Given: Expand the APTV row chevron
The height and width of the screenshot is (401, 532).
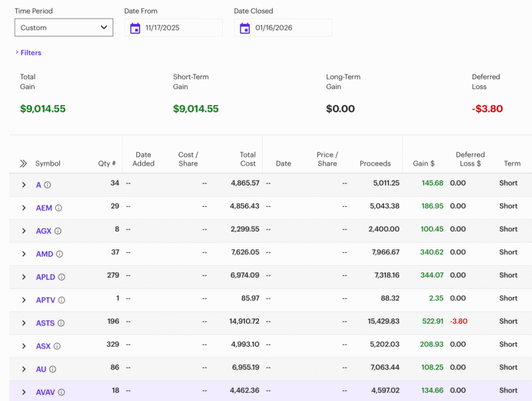Looking at the screenshot, I should 24,301.
